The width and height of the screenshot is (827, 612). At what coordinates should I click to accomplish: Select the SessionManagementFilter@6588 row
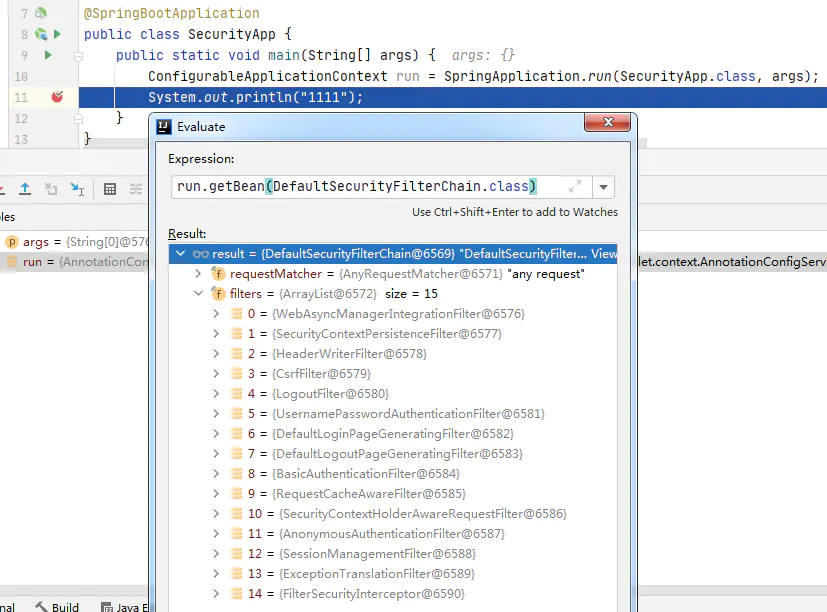point(393,554)
